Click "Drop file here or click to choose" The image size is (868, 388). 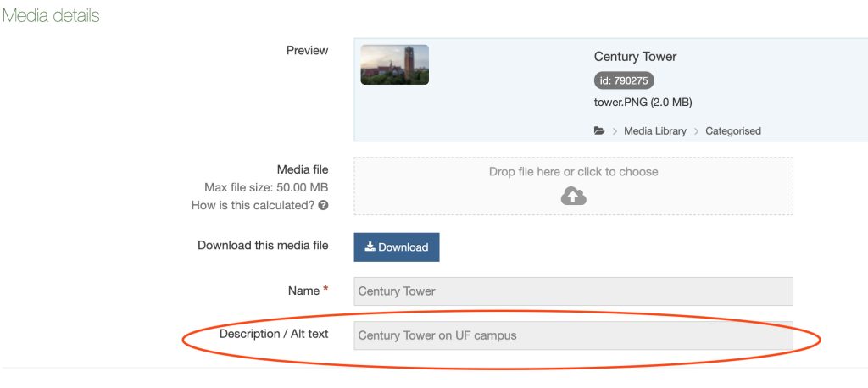(573, 172)
